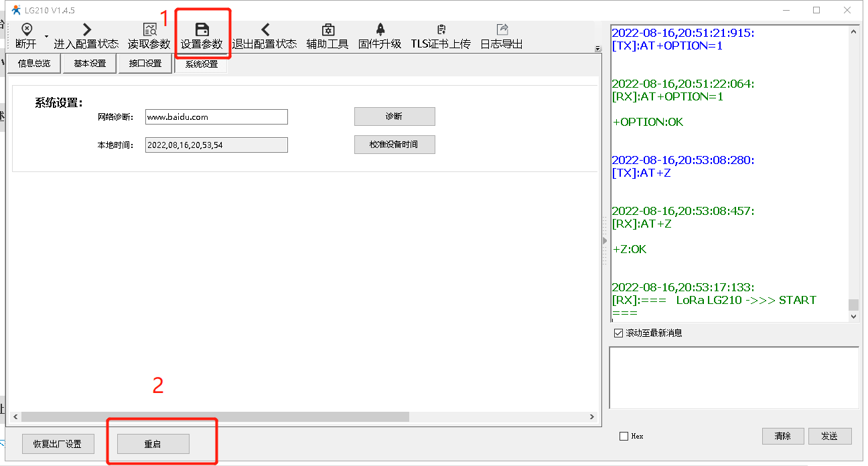This screenshot has height=466, width=868.
Task: Click the 设置参数 save icon
Action: [202, 29]
